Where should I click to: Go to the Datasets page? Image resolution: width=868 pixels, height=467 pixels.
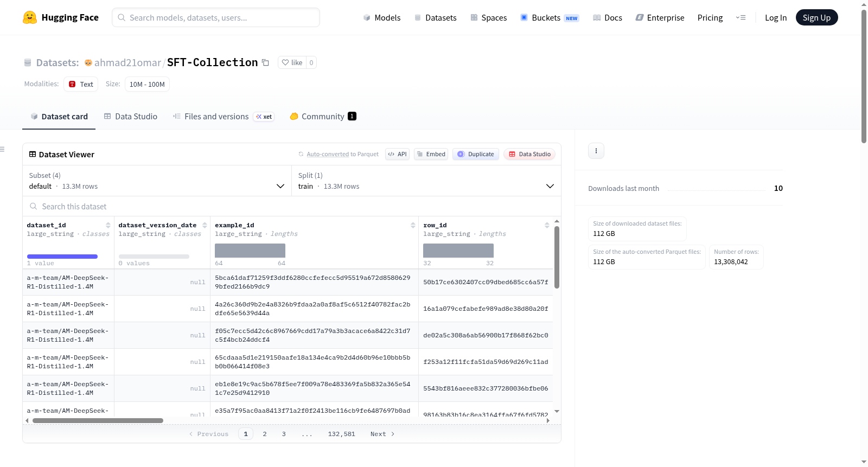tap(435, 17)
